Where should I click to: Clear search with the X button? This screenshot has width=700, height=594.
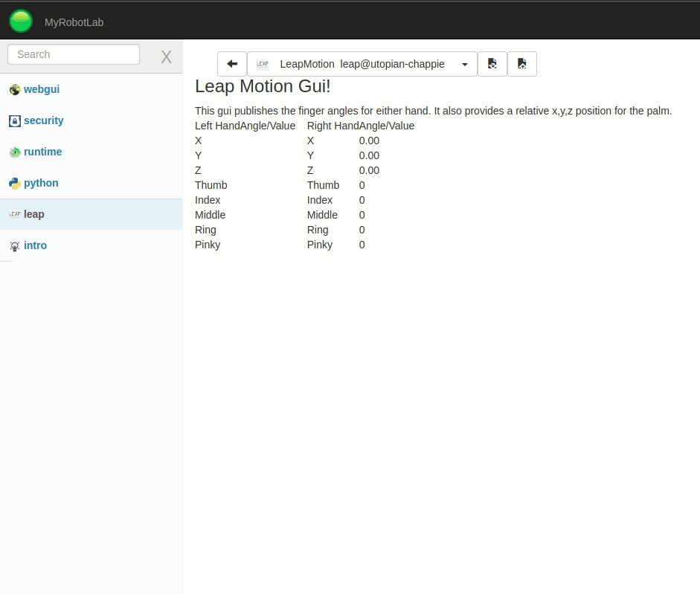[x=166, y=57]
